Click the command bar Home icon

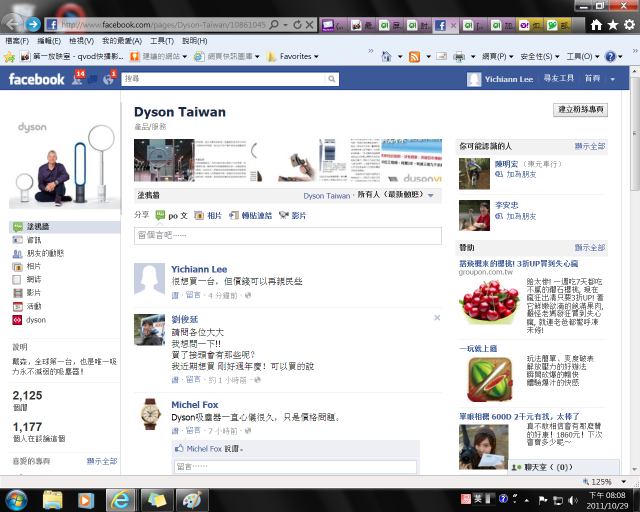tap(386, 56)
